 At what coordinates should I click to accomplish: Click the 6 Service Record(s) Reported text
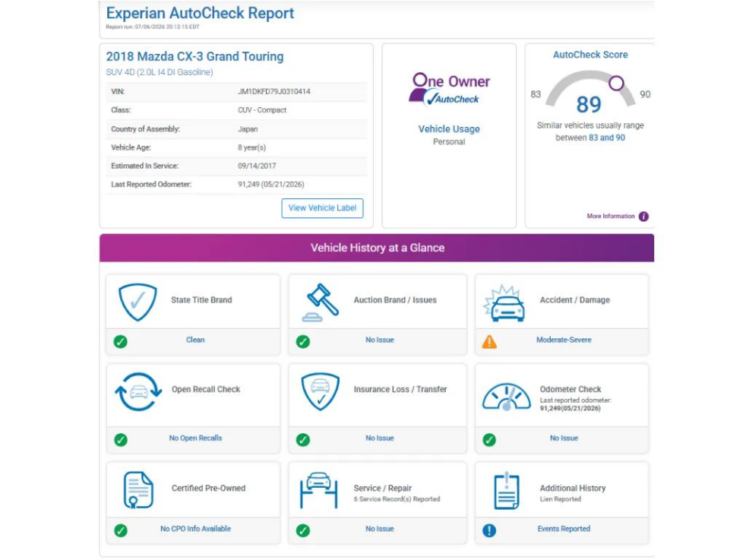tap(397, 499)
